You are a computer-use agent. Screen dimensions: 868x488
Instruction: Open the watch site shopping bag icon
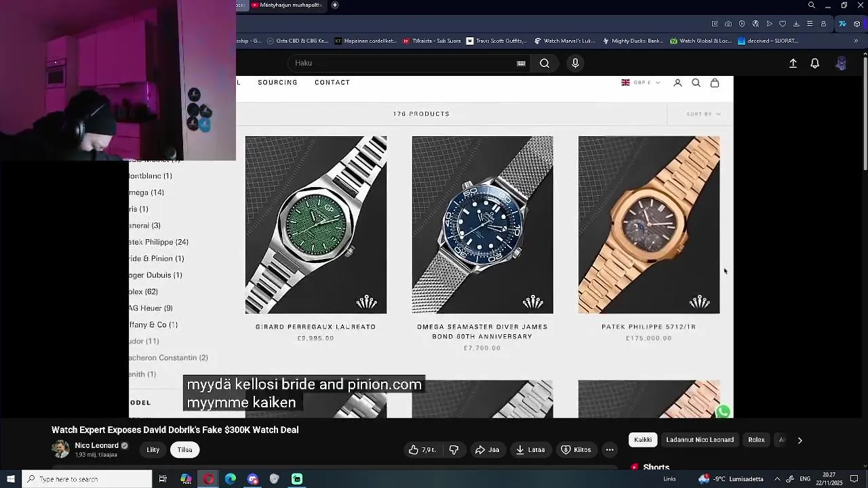pyautogui.click(x=715, y=83)
